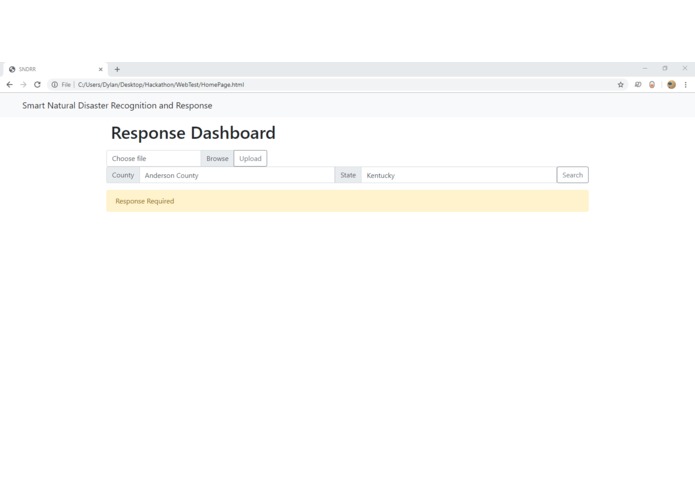Click the address bar file path

pos(161,85)
